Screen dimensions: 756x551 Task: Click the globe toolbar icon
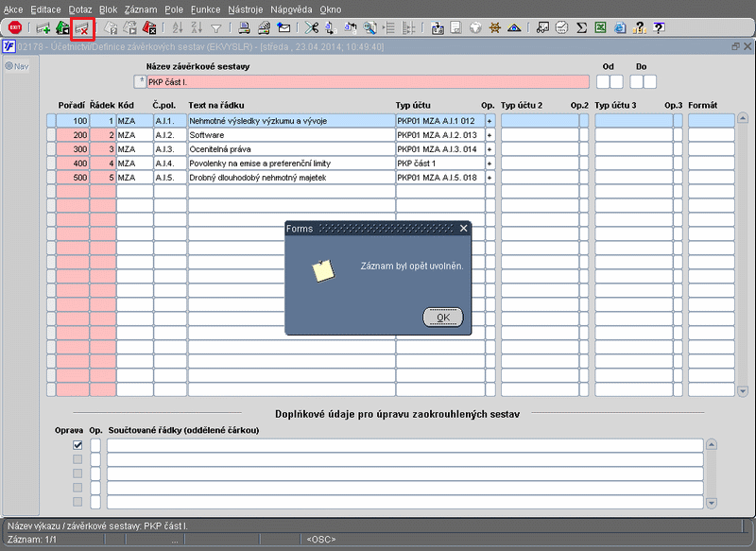(x=475, y=28)
